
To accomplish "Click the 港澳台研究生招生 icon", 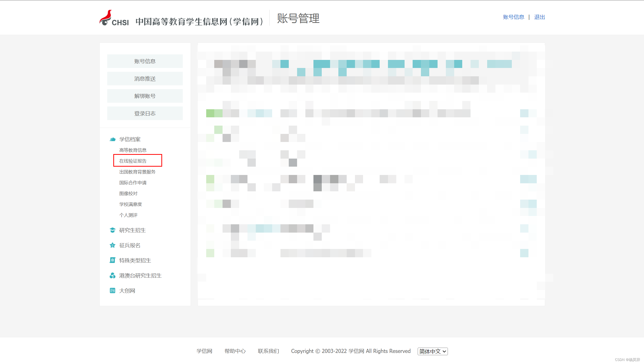I will point(113,275).
